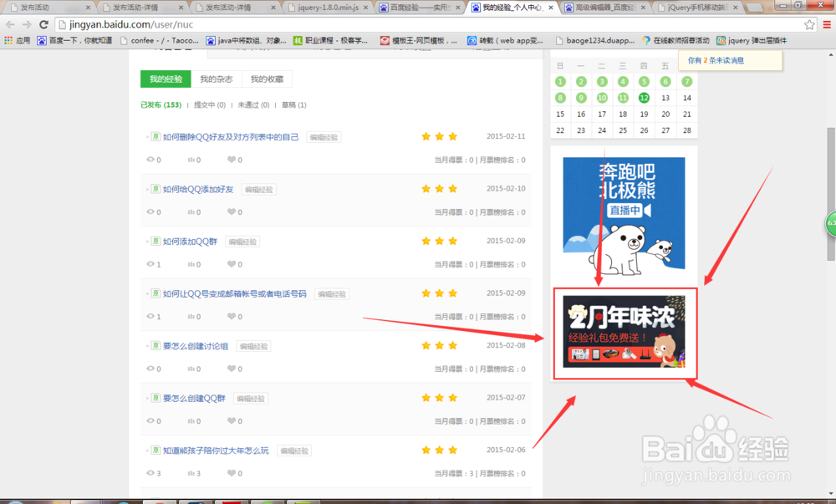The image size is (836, 504).
Task: Open the Chrome menu icon
Action: pos(827,24)
